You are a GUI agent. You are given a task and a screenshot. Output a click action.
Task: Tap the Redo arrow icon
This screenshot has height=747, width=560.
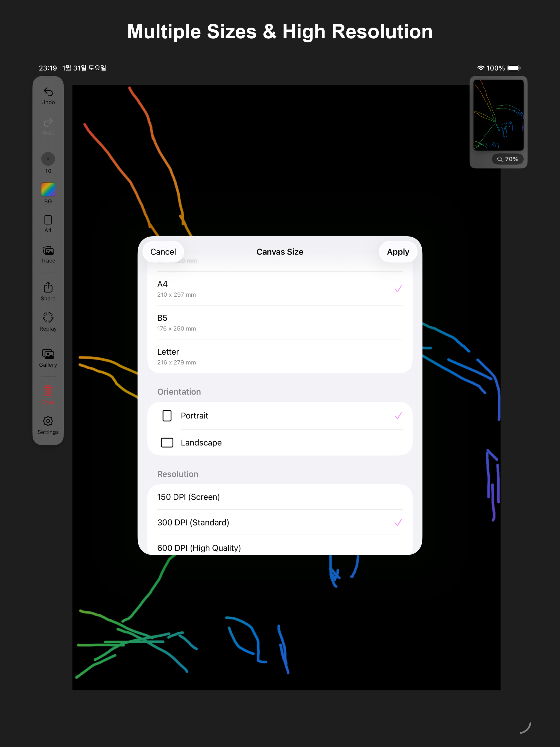(48, 122)
